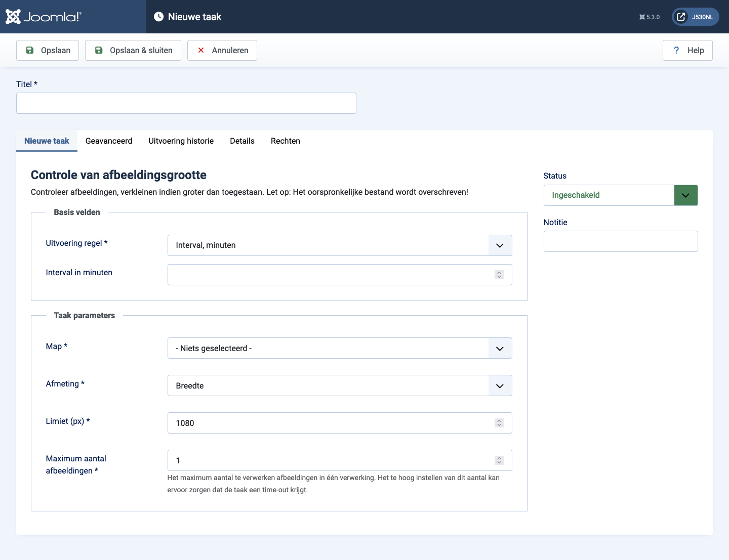Screen dimensions: 729x560
Task: Switch to the Nieuwe taak tab
Action: [47, 141]
